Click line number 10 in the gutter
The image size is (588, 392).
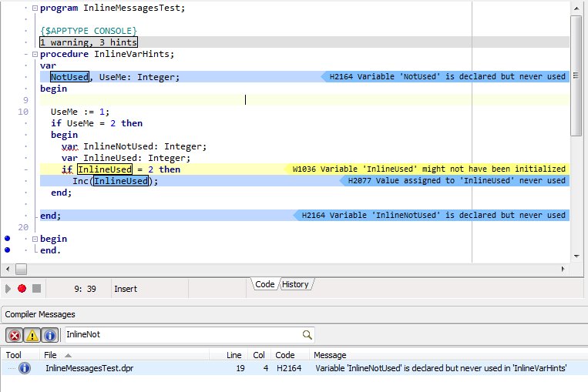click(23, 112)
